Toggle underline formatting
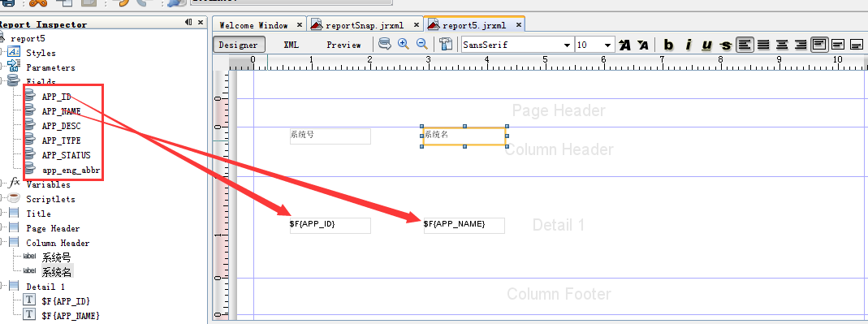The height and width of the screenshot is (324, 868). (x=707, y=45)
